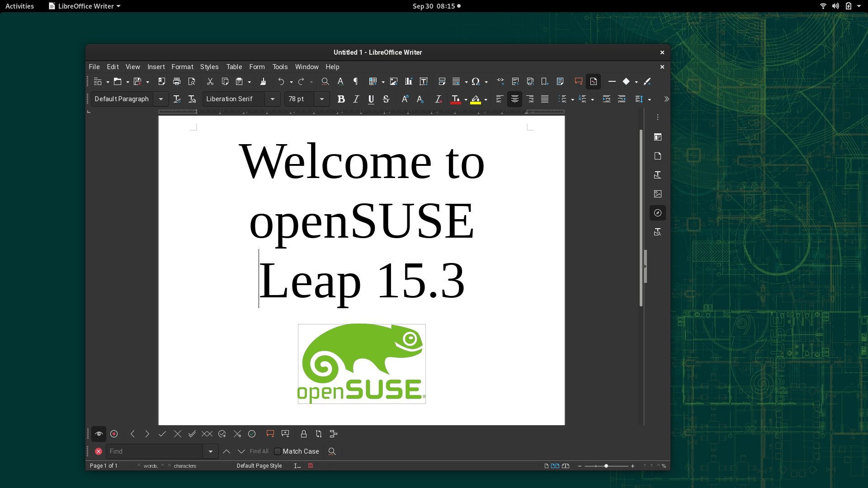Click the Cut scissors icon
This screenshot has height=488, width=868.
pos(210,81)
